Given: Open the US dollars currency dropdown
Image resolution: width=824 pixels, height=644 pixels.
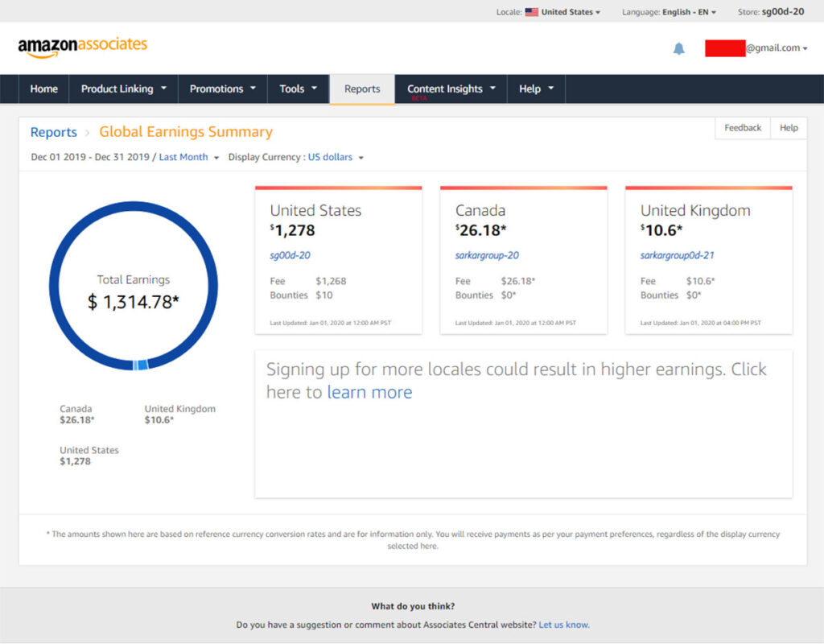Looking at the screenshot, I should pos(336,157).
